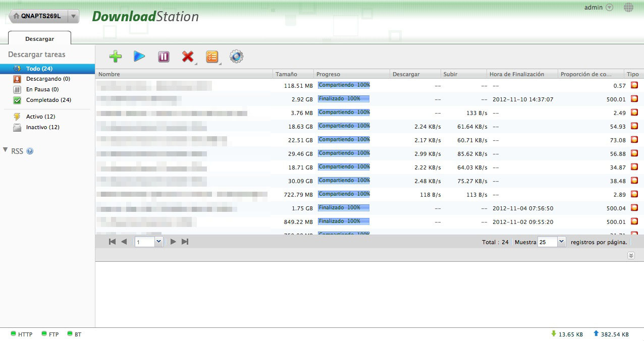The image size is (644, 341).
Task: Click type icon in the 849.22 MB row
Action: click(x=634, y=221)
